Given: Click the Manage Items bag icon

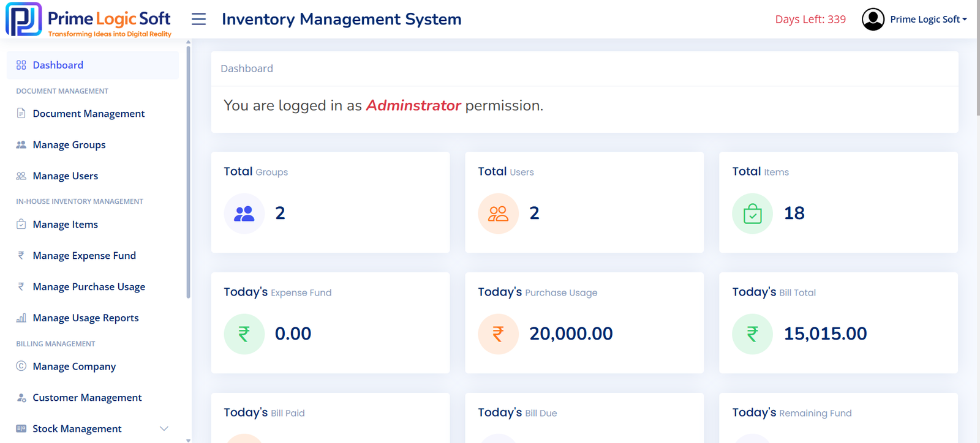Looking at the screenshot, I should coord(21,224).
